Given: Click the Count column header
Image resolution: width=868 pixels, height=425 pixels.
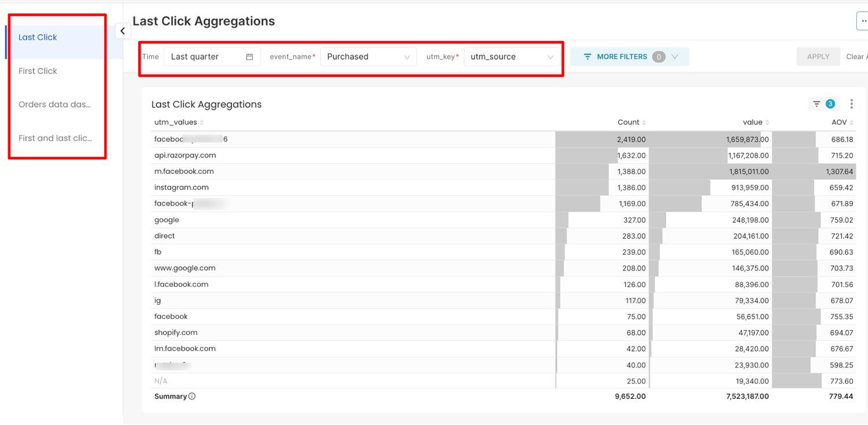Looking at the screenshot, I should pos(628,123).
